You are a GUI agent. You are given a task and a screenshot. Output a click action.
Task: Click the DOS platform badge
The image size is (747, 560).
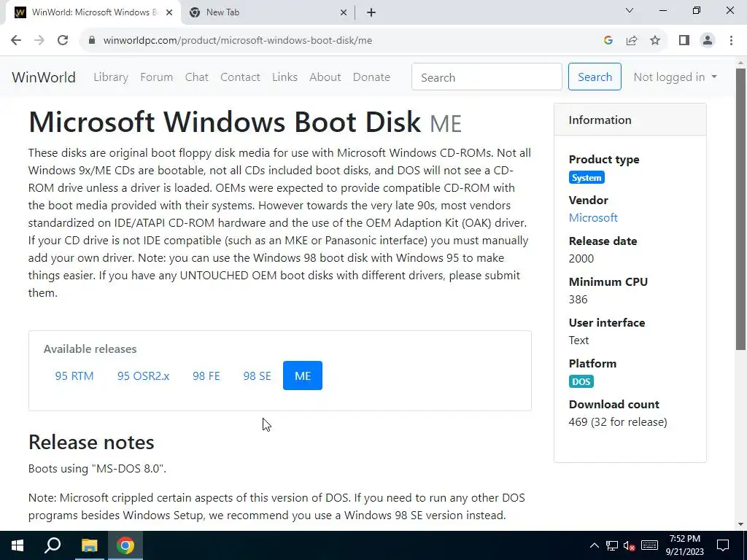click(x=581, y=381)
